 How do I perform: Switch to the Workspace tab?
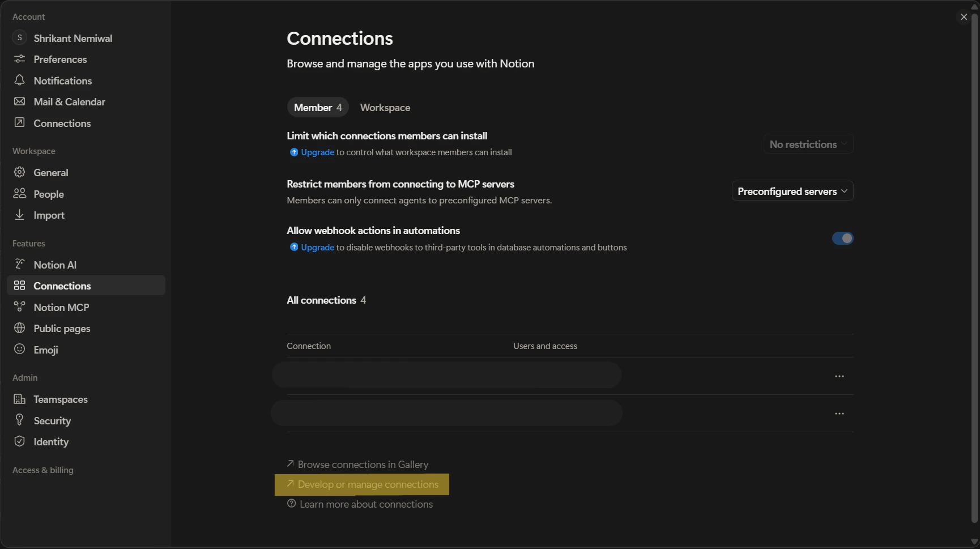click(385, 107)
